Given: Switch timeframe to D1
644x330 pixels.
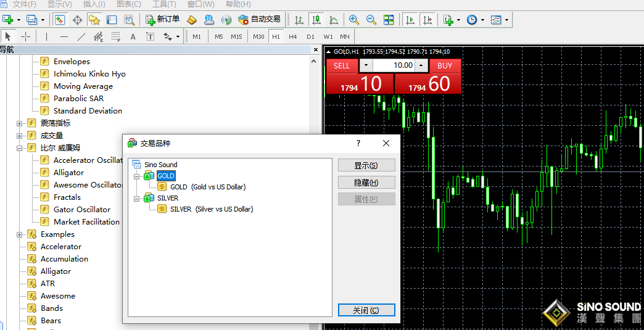Looking at the screenshot, I should pyautogui.click(x=310, y=36).
